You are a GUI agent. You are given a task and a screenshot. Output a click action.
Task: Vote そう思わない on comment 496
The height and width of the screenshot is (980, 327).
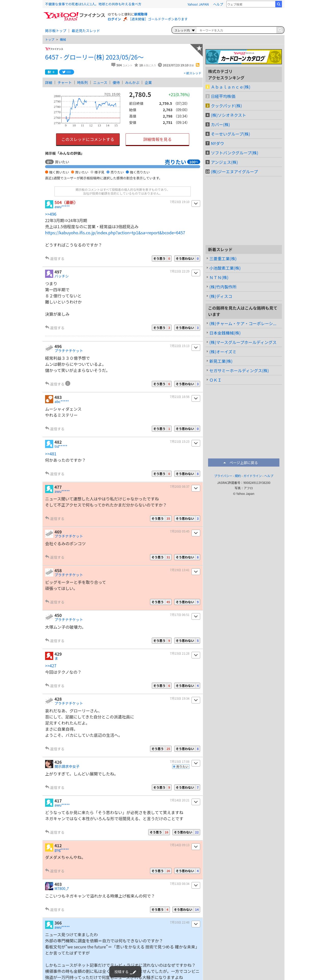tap(187, 384)
